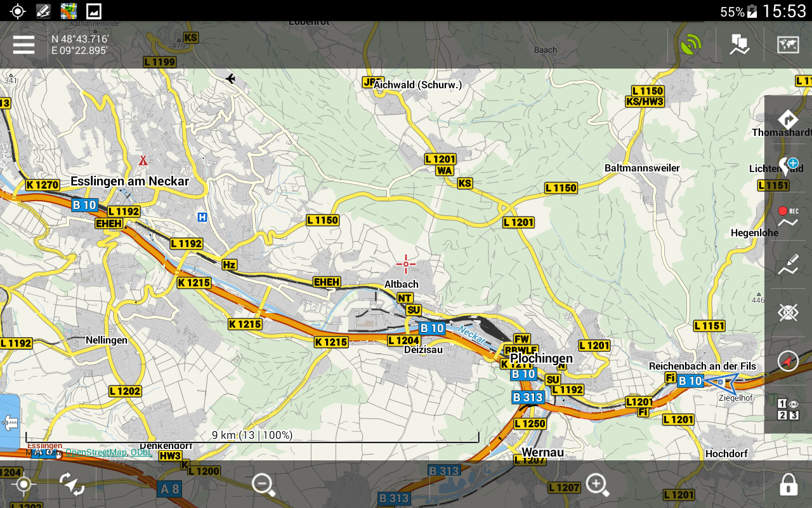The height and width of the screenshot is (508, 812).
Task: Open the main hamburger menu
Action: coord(23,45)
